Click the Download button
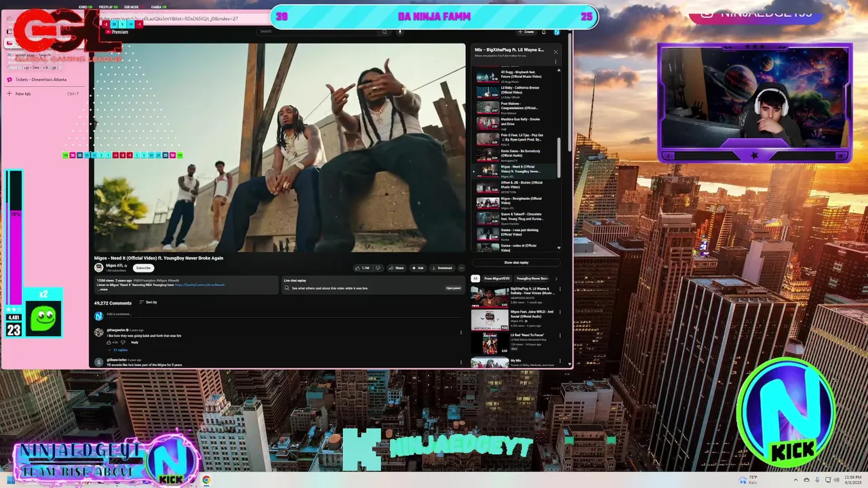Image resolution: width=868 pixels, height=488 pixels. click(442, 268)
